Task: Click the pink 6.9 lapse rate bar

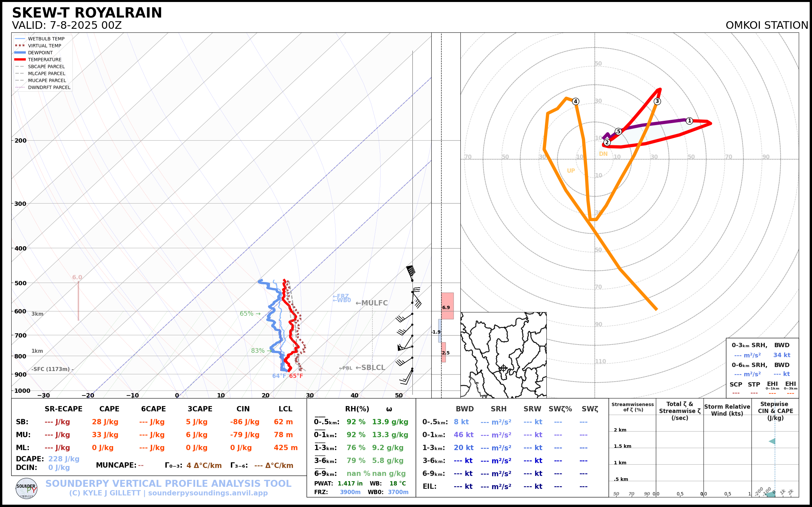Action: [x=448, y=306]
